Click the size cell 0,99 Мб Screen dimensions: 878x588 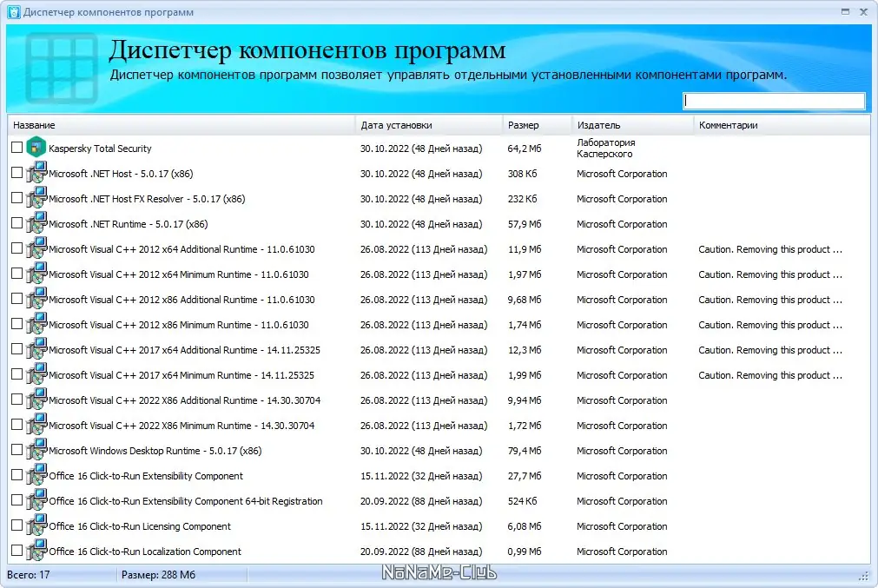tap(525, 552)
